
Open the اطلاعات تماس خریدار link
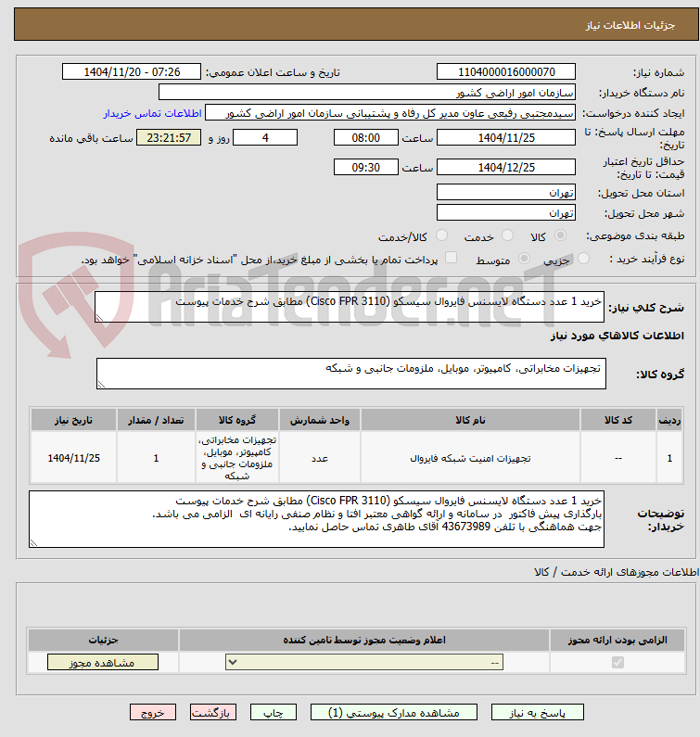[152, 113]
